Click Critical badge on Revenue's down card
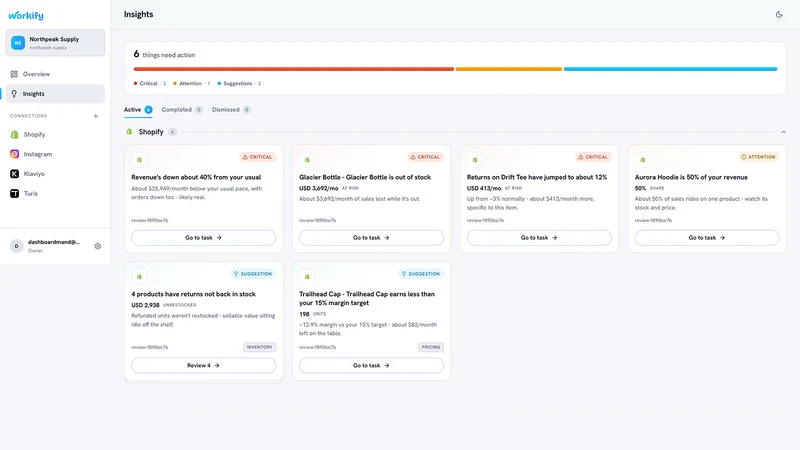 [x=258, y=157]
